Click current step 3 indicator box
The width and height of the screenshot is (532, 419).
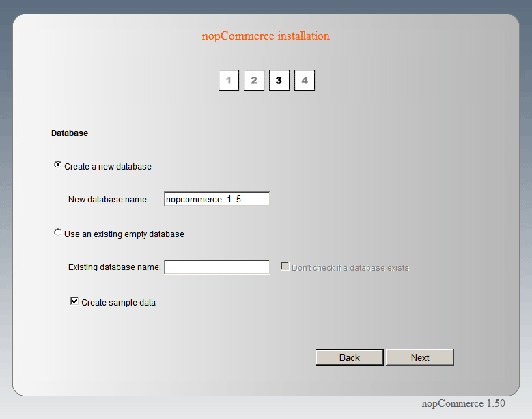click(x=279, y=81)
